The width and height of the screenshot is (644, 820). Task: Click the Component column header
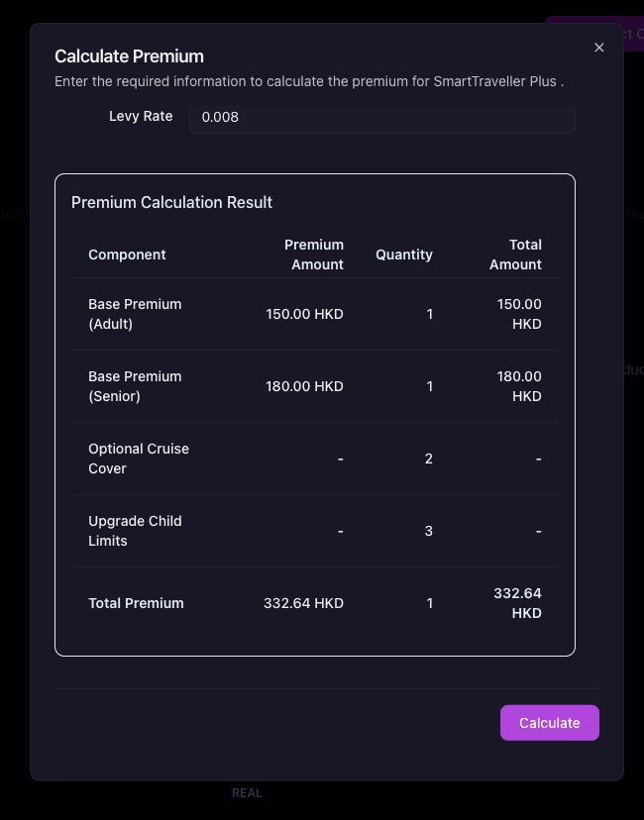(x=127, y=255)
